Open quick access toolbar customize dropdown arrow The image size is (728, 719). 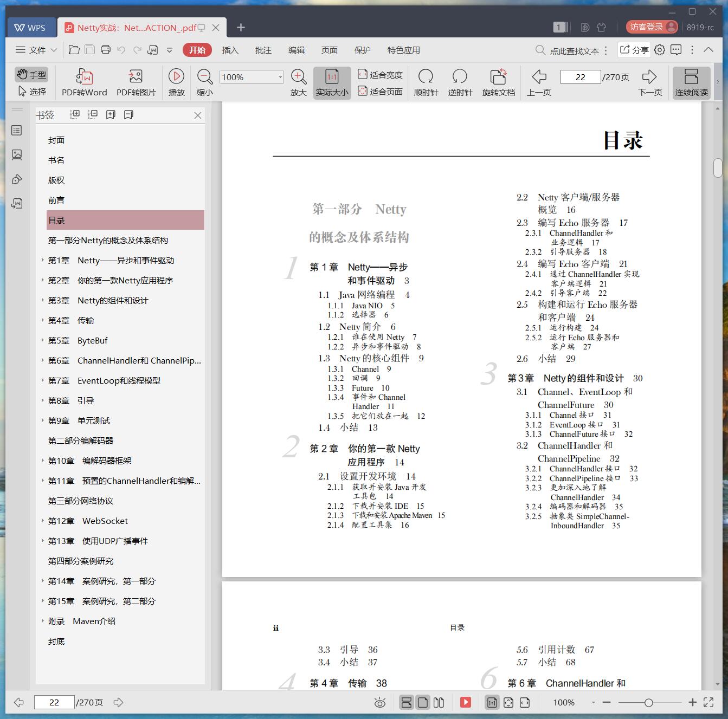pos(169,50)
